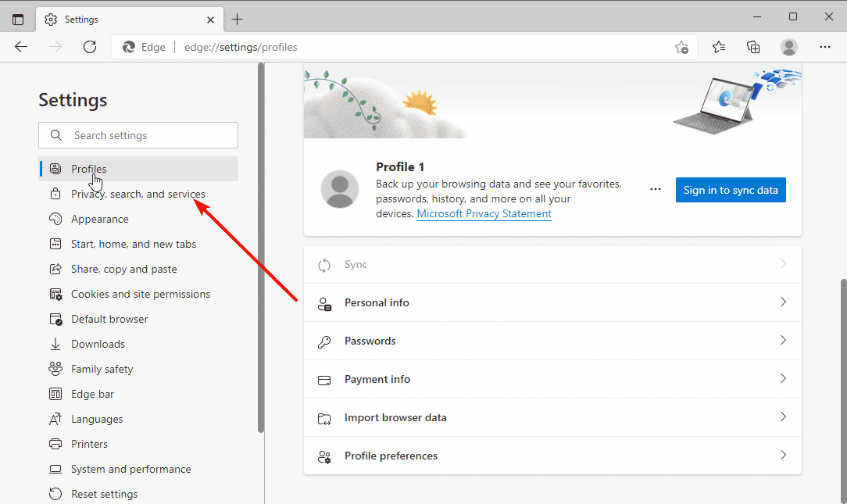This screenshot has height=504, width=847.
Task: Click the Profile 1 avatar picture
Action: [340, 189]
